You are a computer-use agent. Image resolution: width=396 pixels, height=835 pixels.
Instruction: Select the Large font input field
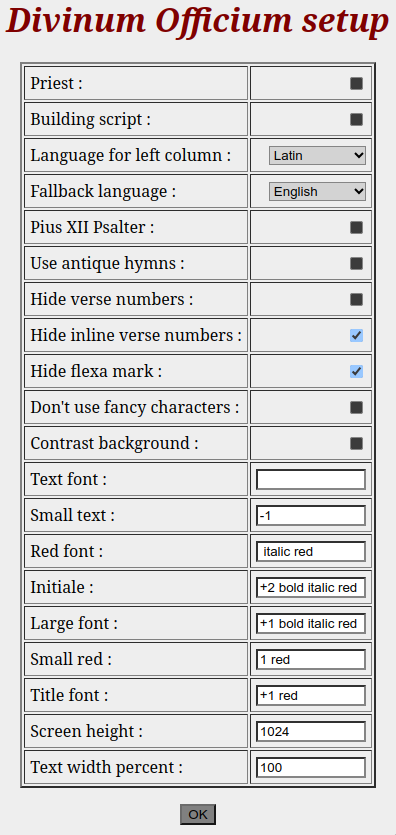(x=311, y=623)
